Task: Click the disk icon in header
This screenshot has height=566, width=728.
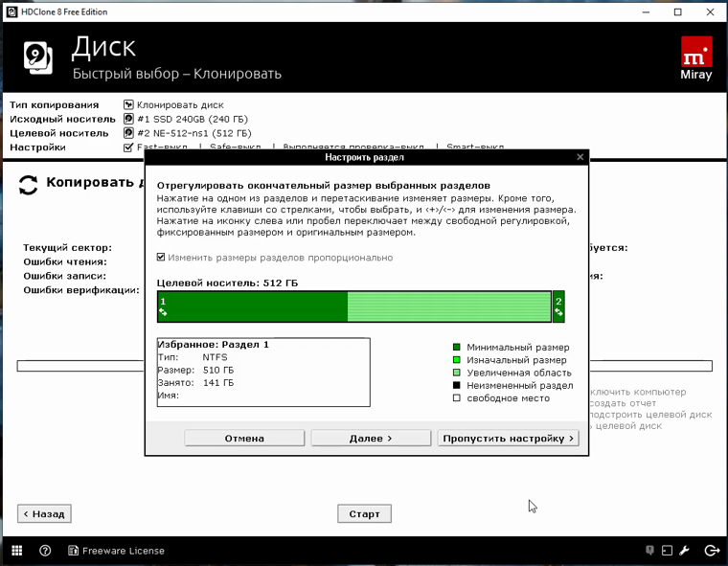Action: 37,57
